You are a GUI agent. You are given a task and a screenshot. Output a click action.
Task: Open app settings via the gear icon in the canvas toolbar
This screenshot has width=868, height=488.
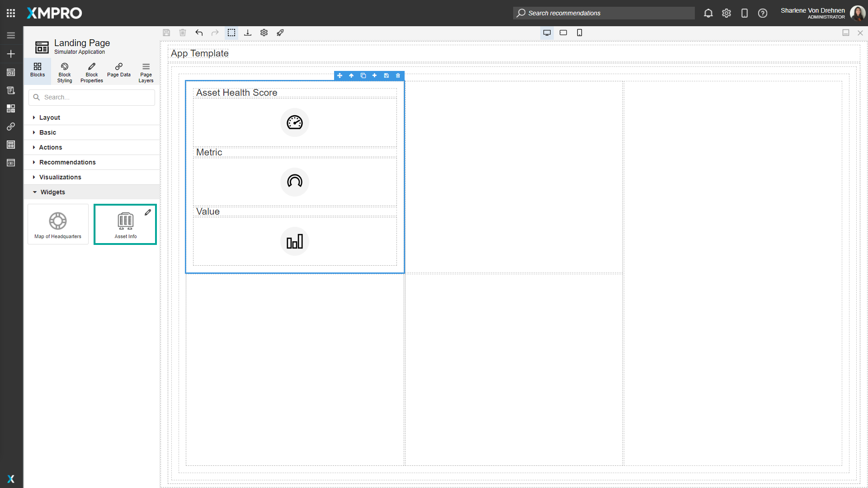(264, 33)
